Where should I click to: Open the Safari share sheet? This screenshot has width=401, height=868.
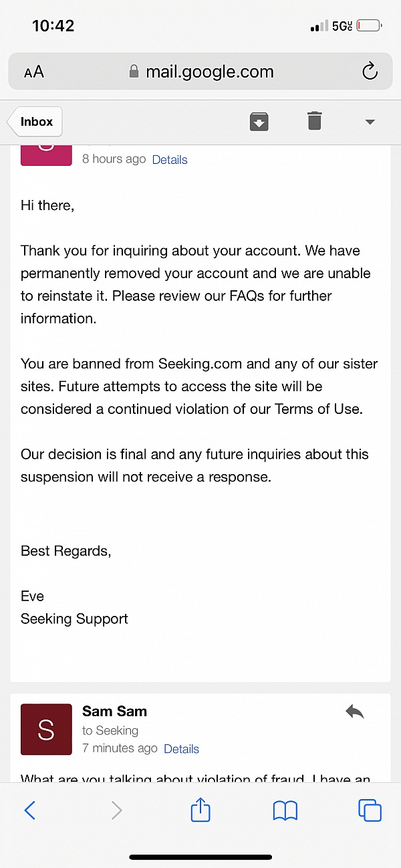point(200,810)
